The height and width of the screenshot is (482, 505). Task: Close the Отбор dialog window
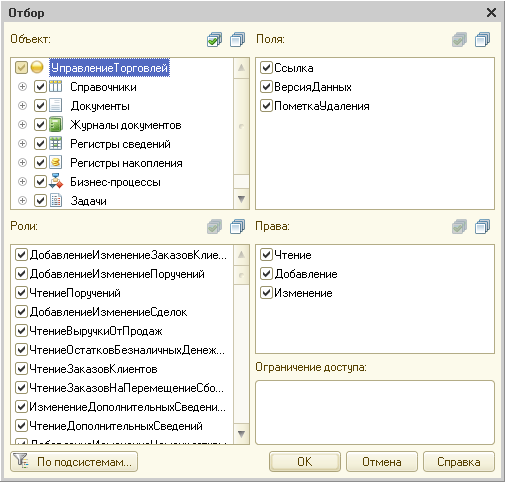[491, 13]
